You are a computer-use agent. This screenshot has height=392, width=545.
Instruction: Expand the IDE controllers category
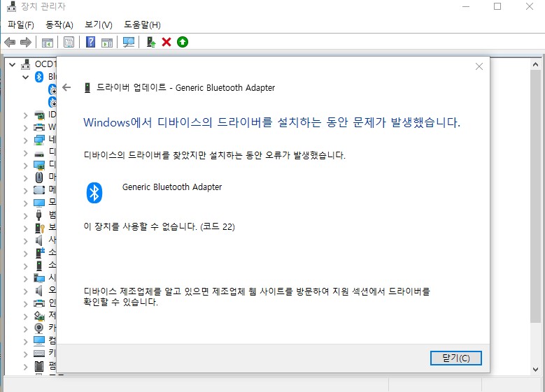tap(25, 115)
